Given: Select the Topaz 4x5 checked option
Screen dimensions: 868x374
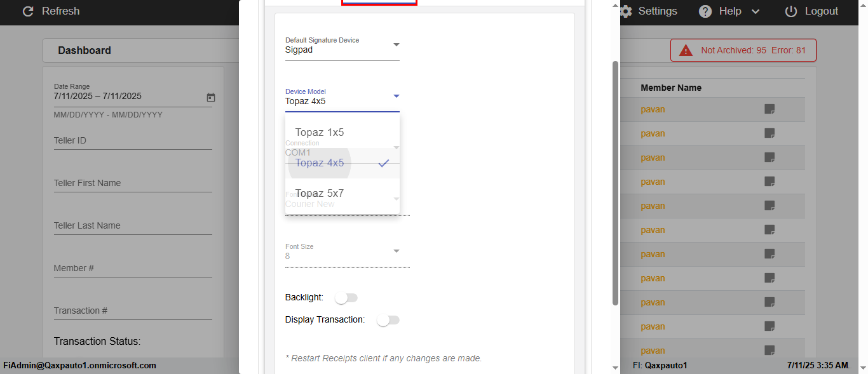Looking at the screenshot, I should (320, 163).
